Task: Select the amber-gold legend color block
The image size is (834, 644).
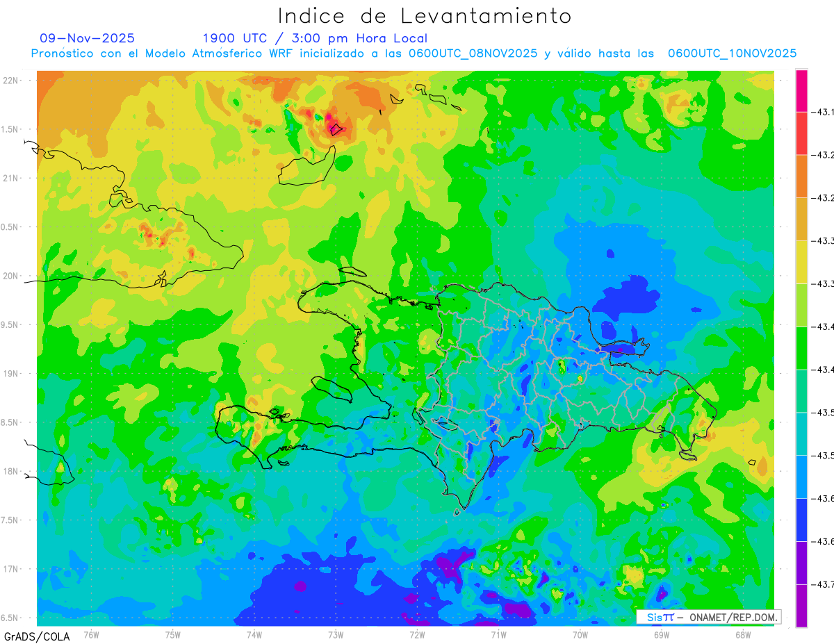Action: click(x=801, y=220)
